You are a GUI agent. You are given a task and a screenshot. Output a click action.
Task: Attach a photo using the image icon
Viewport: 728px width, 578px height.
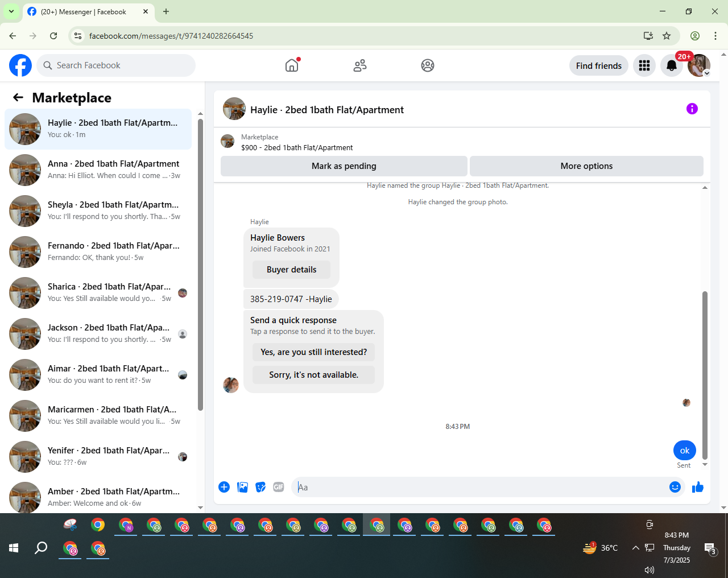[x=242, y=487]
